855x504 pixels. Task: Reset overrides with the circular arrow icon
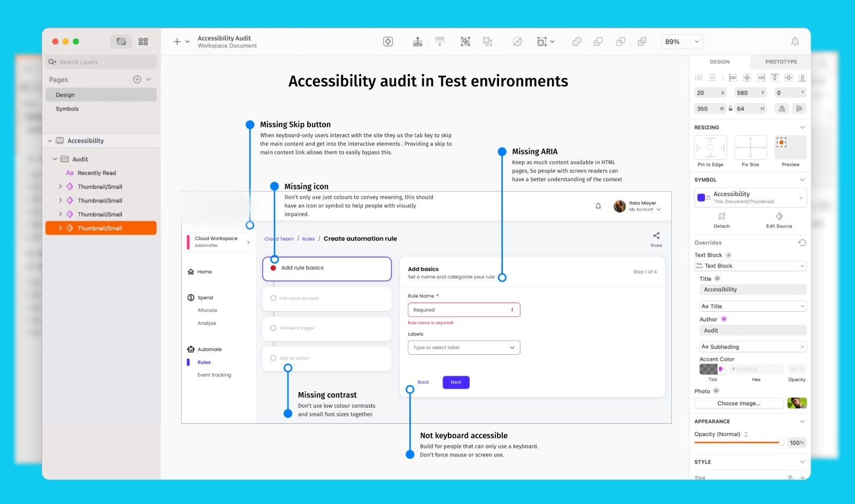[802, 243]
